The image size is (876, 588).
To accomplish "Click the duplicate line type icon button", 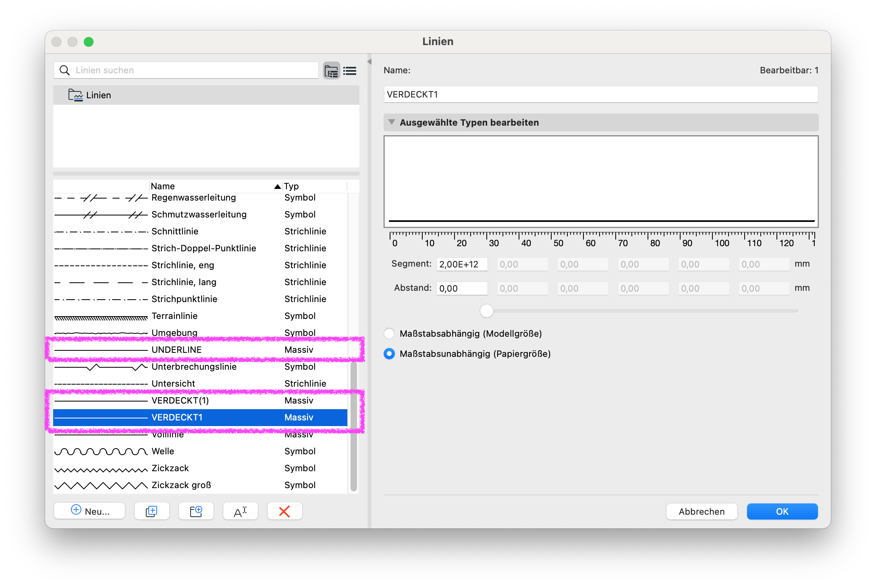I will [x=152, y=511].
